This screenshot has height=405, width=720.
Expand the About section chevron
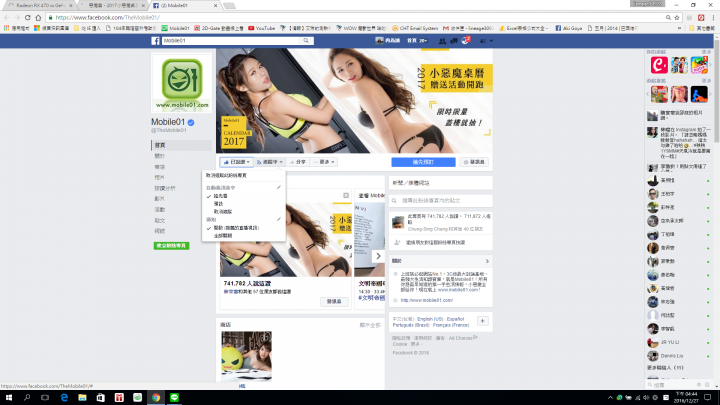click(487, 261)
